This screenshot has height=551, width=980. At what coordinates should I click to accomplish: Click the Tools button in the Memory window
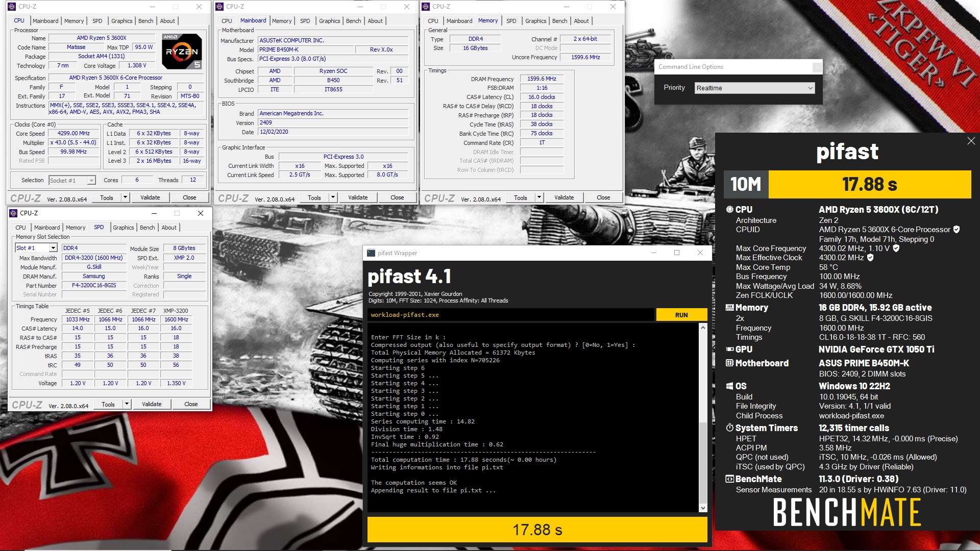pyautogui.click(x=521, y=198)
